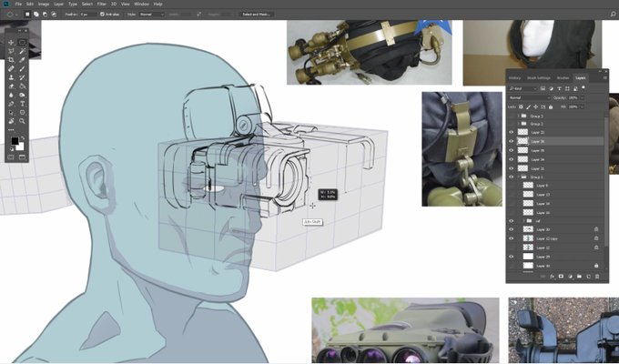The height and width of the screenshot is (364, 619).
Task: Create new adjustment layer icon
Action: (570, 277)
